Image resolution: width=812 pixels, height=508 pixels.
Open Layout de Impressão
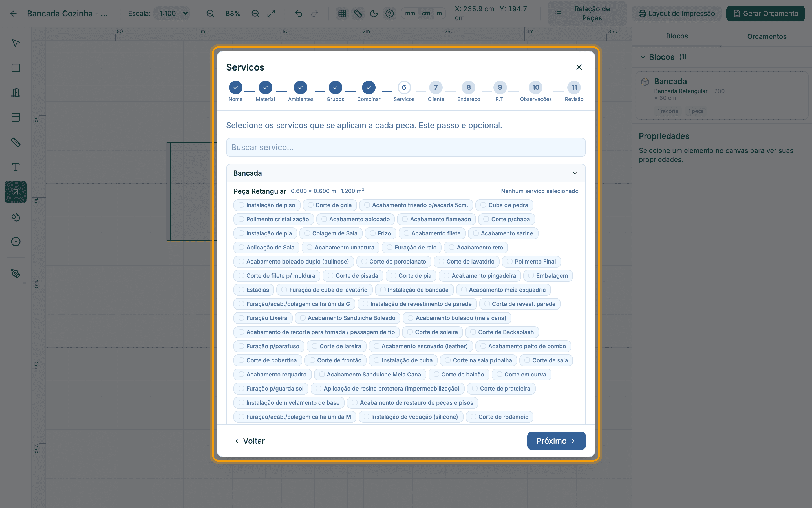click(x=676, y=14)
